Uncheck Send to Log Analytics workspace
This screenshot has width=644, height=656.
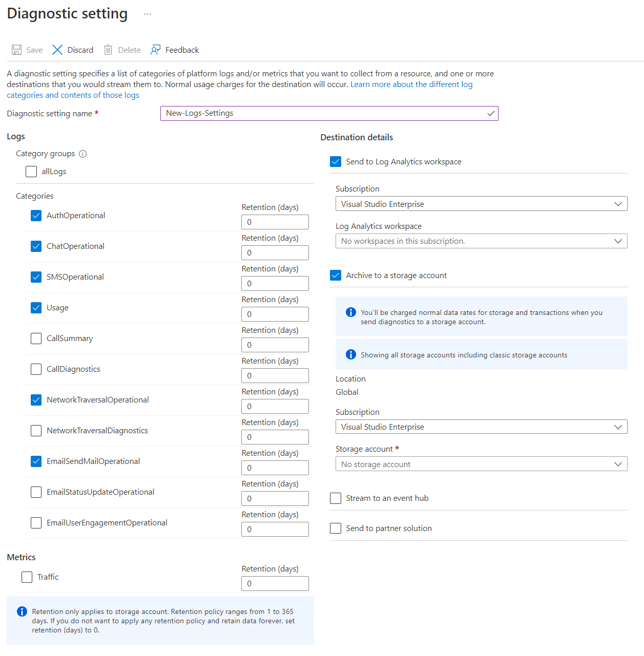[336, 162]
